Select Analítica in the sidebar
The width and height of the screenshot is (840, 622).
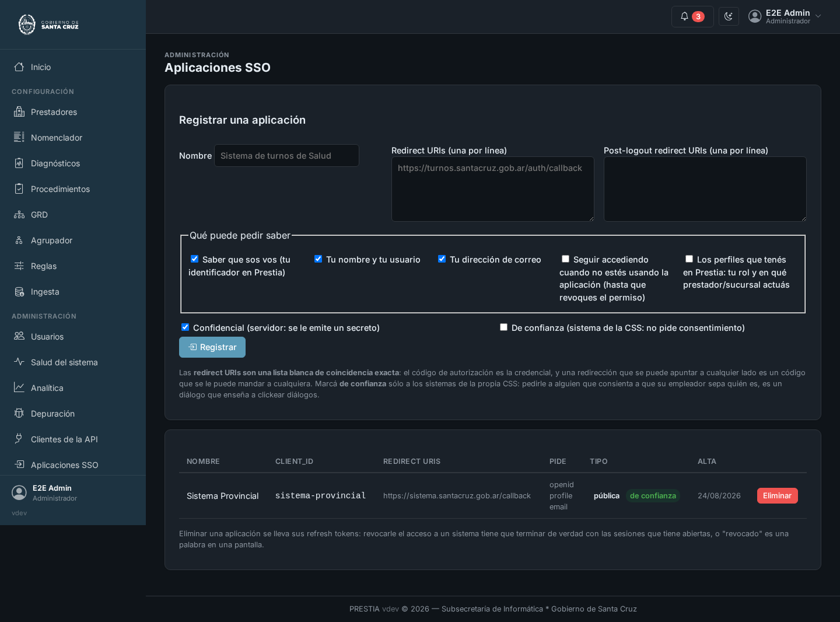point(73,387)
